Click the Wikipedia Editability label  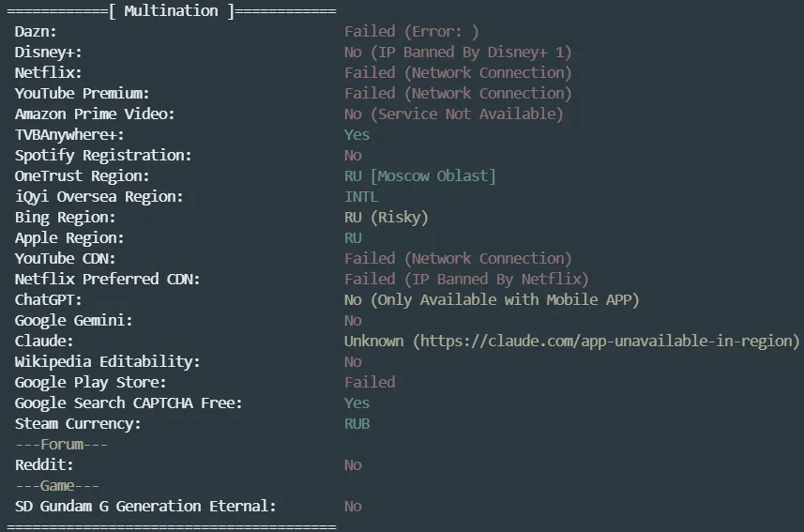click(108, 362)
